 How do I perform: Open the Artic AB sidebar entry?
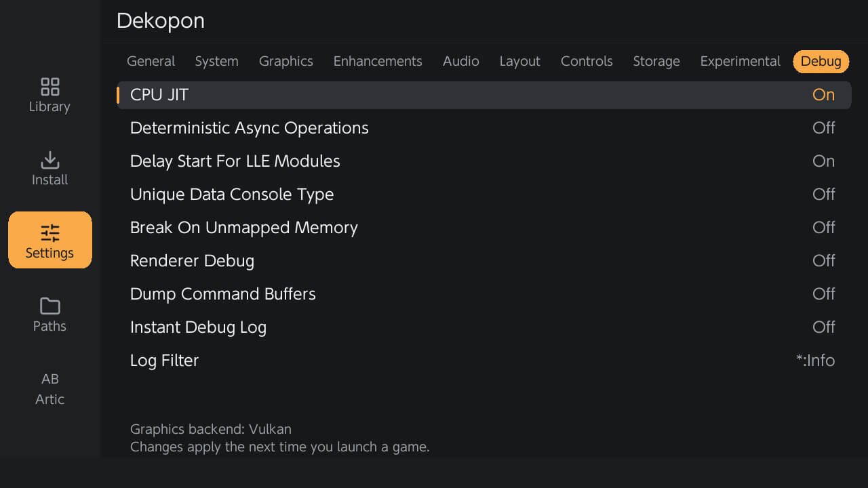point(50,388)
